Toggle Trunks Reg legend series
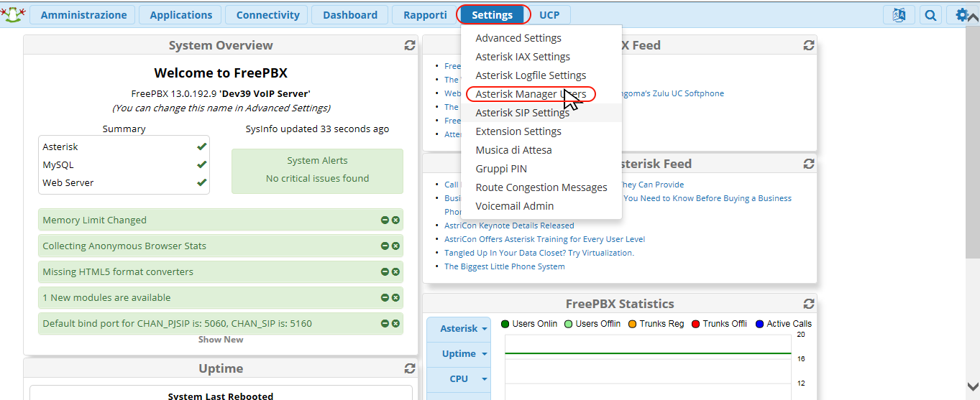Image resolution: width=980 pixels, height=400 pixels. pos(656,324)
